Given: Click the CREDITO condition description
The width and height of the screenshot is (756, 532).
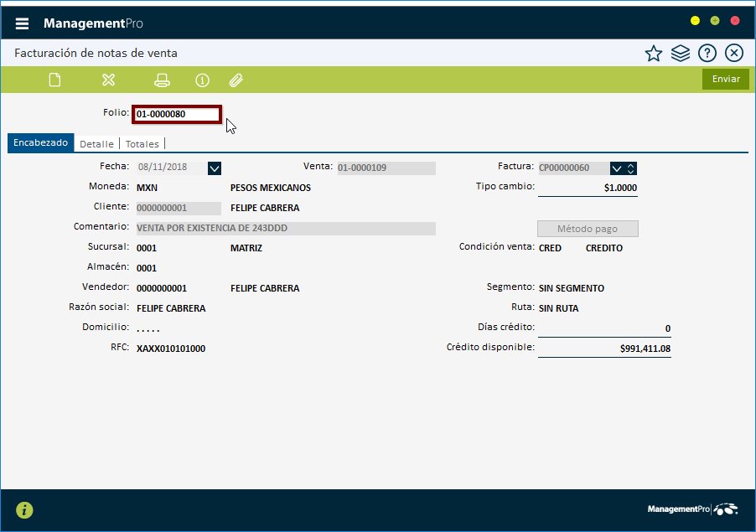Looking at the screenshot, I should [604, 248].
